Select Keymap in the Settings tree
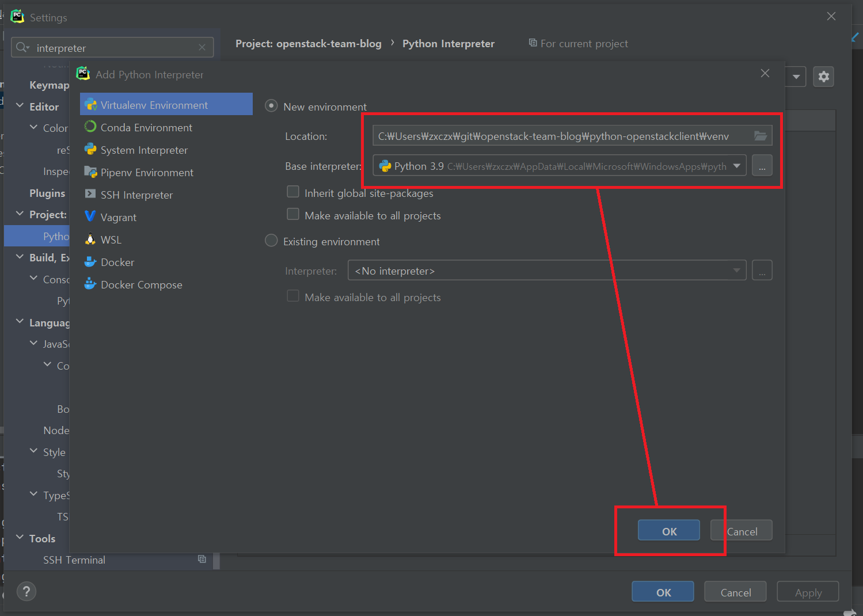 click(50, 85)
